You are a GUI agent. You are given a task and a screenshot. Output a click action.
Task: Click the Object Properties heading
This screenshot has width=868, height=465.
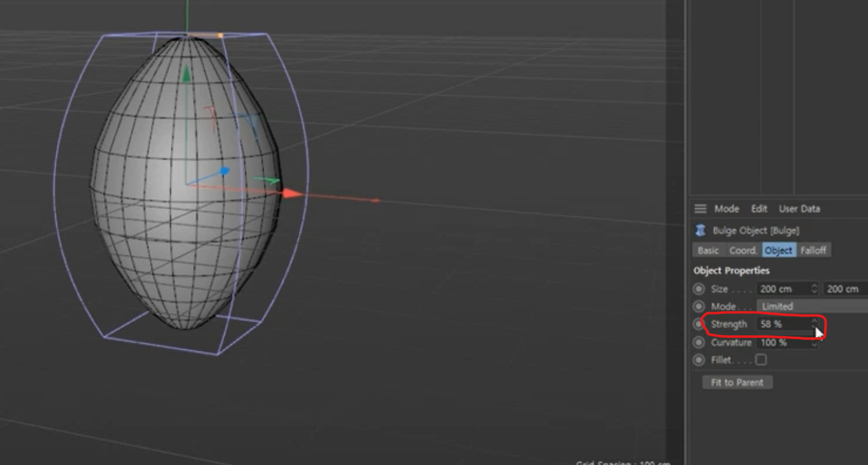[x=731, y=270]
